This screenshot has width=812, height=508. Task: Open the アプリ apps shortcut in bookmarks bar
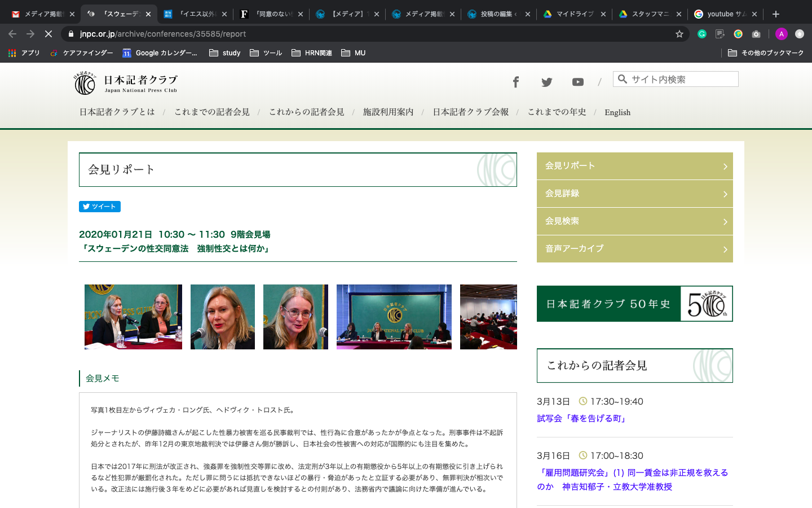(x=24, y=53)
